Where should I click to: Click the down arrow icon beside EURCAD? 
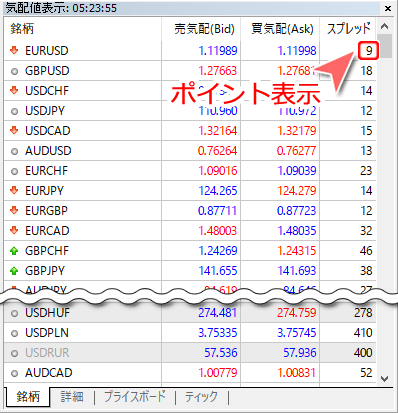click(14, 230)
